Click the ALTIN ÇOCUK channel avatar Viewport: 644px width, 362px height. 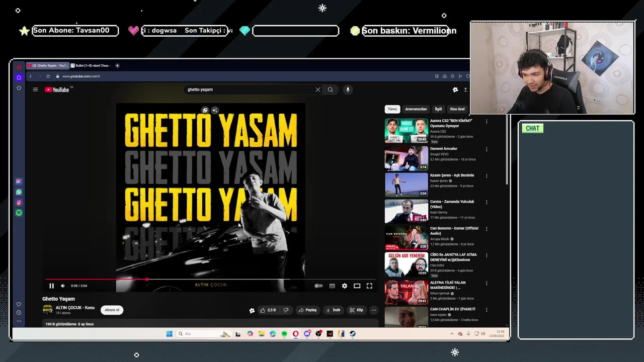tap(47, 310)
